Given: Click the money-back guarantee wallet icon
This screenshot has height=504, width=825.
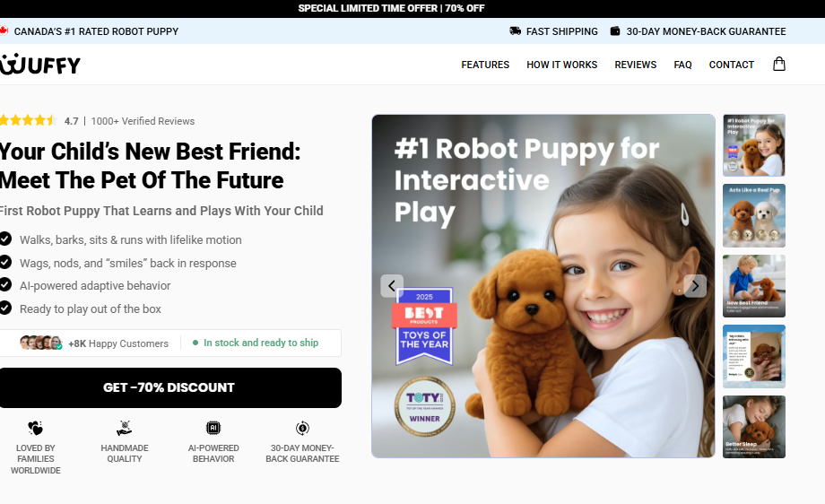Looking at the screenshot, I should coord(614,31).
